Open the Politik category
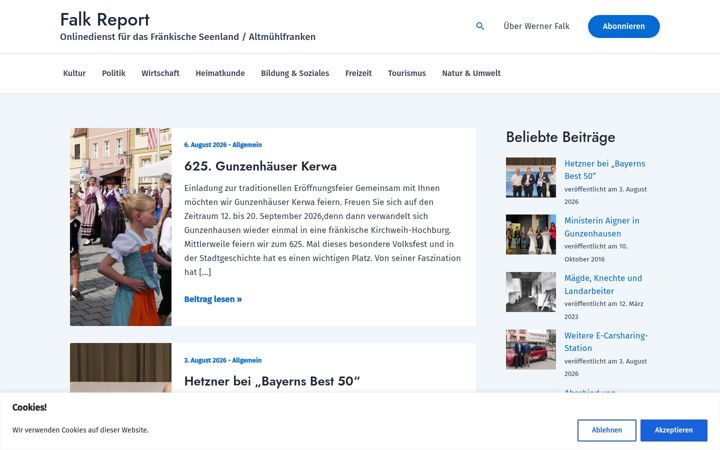 113,73
